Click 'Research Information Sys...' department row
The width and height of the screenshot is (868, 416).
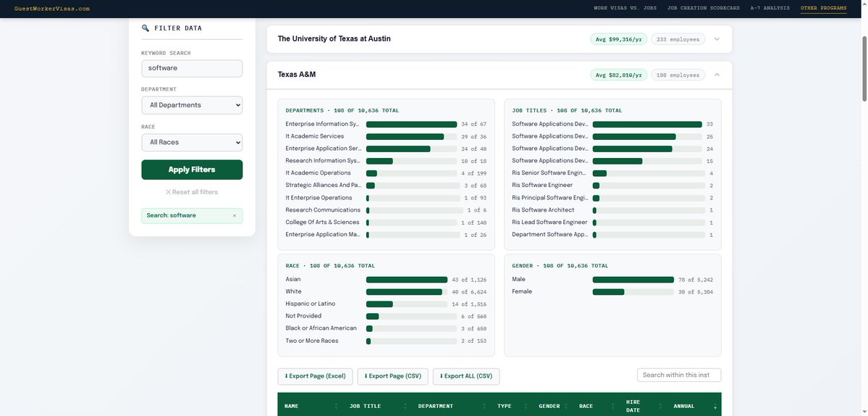(x=386, y=161)
